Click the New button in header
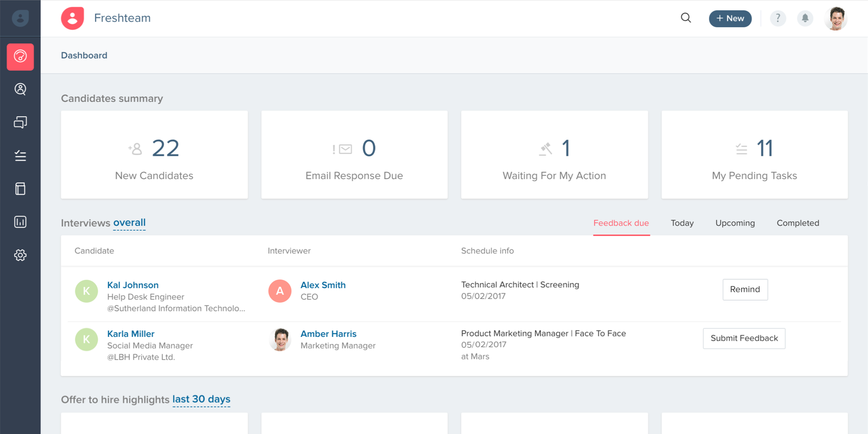Screen dimensions: 868x434 (730, 18)
